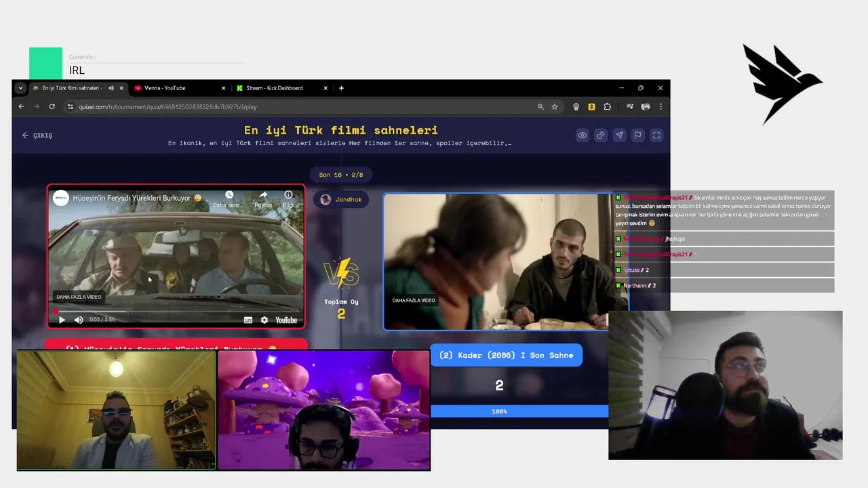Click the jhahaja chat message
This screenshot has width=868, height=488.
tap(724, 239)
